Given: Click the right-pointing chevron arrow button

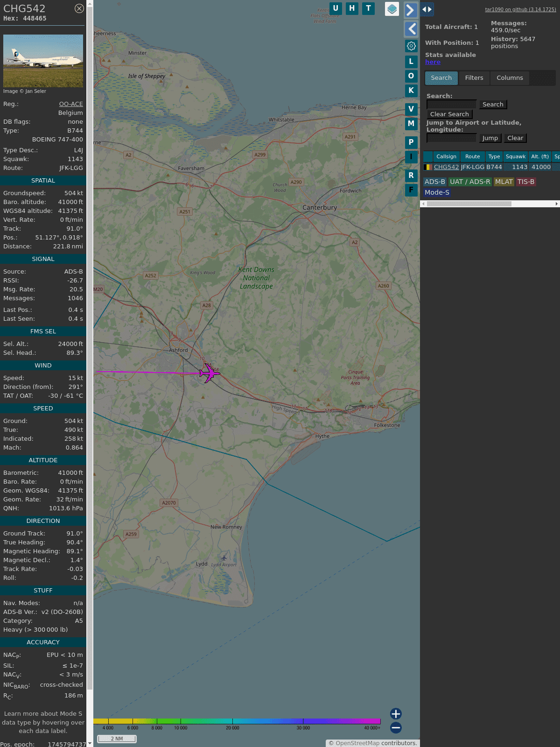Looking at the screenshot, I should click(x=411, y=10).
